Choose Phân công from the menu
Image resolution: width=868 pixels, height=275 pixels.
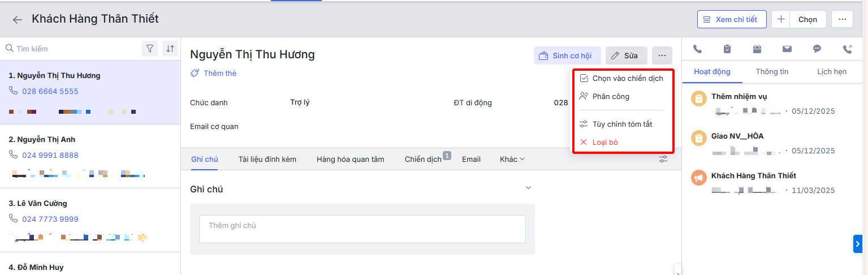(x=610, y=97)
